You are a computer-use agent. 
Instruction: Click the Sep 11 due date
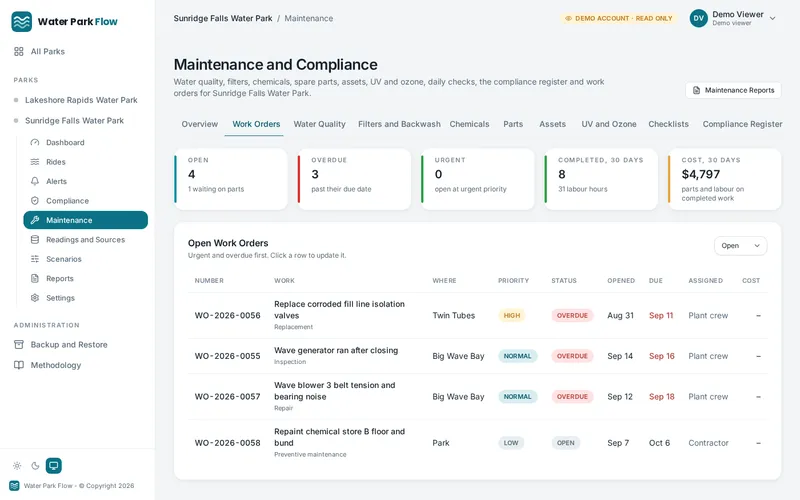(x=661, y=315)
